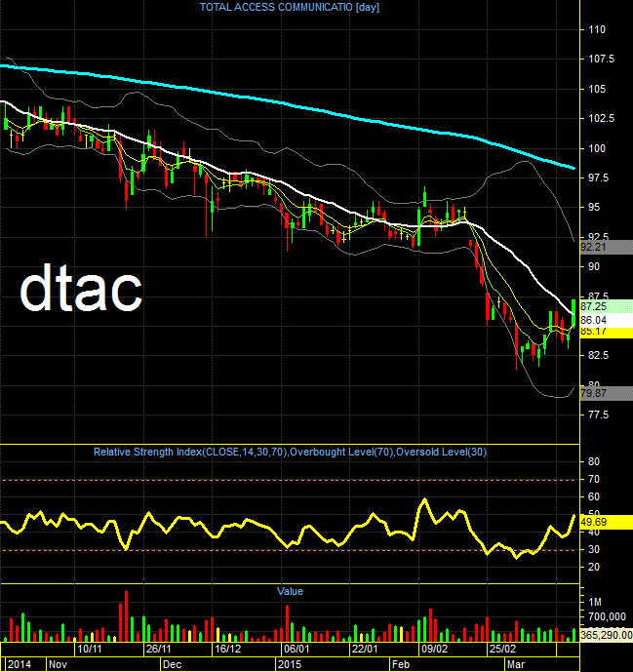Click the 105 price axis label
Screen dimensions: 633x672
pyautogui.click(x=597, y=89)
